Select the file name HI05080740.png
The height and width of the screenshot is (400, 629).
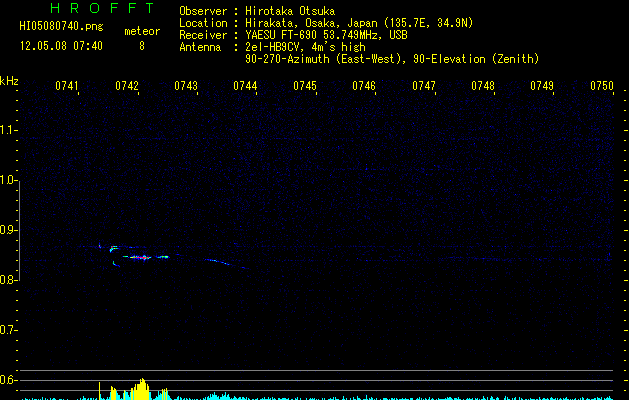click(61, 26)
